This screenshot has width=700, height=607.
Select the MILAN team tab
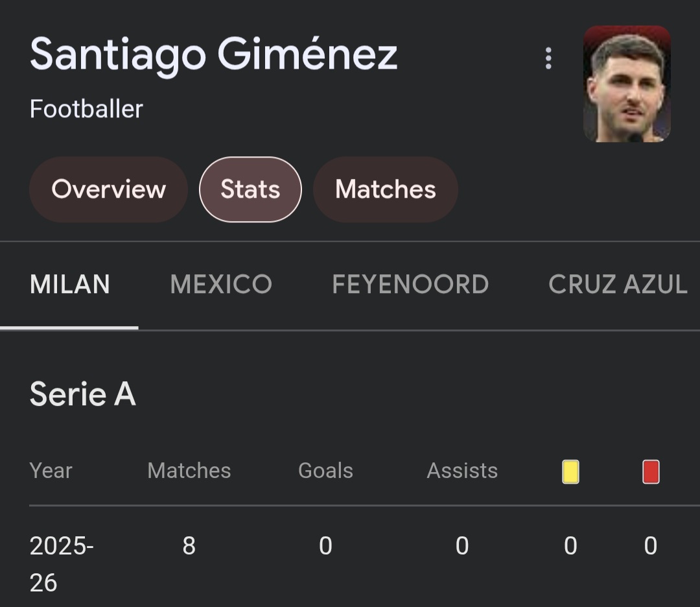(70, 285)
